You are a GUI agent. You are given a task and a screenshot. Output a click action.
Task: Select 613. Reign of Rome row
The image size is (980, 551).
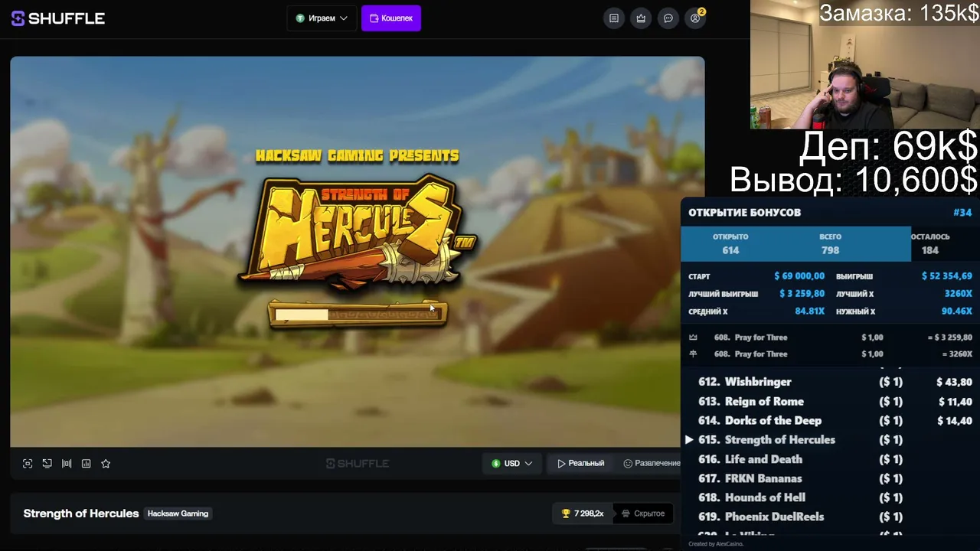830,402
